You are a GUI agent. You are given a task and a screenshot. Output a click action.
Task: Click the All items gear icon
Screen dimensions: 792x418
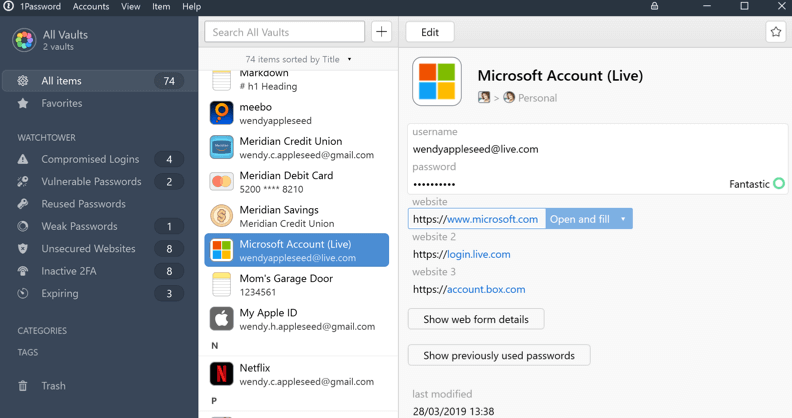pos(23,81)
